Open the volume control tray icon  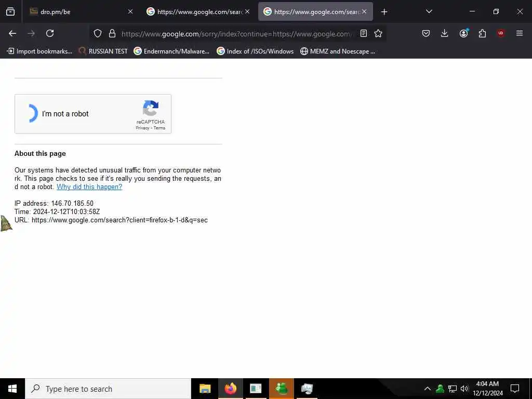click(464, 389)
